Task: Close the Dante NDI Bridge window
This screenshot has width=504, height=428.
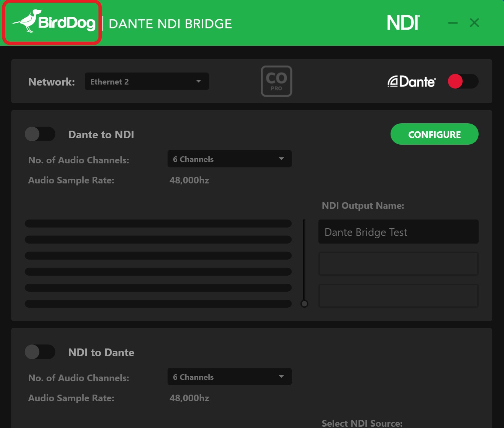Action: tap(474, 23)
